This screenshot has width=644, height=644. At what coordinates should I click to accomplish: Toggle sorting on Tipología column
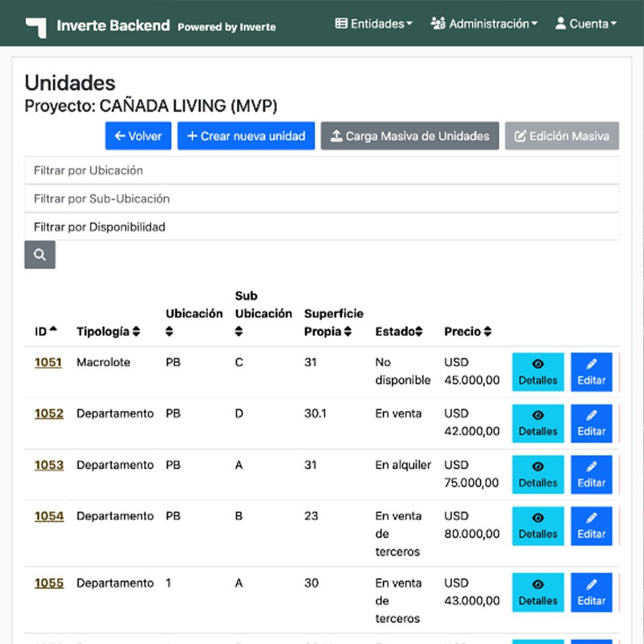point(108,331)
